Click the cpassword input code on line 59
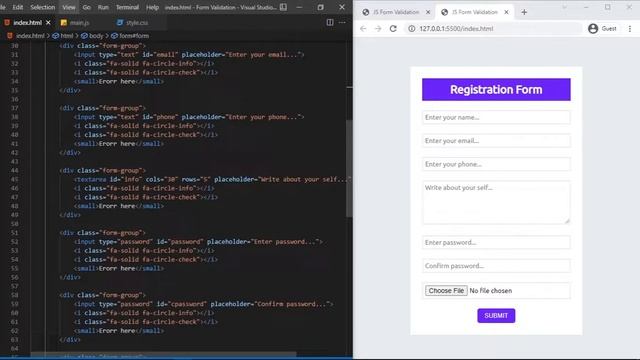 203,304
